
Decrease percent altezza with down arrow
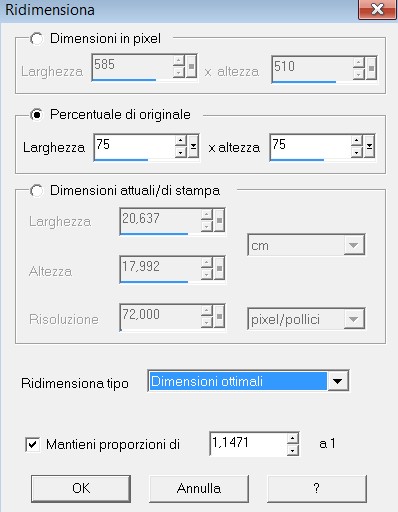coord(357,152)
